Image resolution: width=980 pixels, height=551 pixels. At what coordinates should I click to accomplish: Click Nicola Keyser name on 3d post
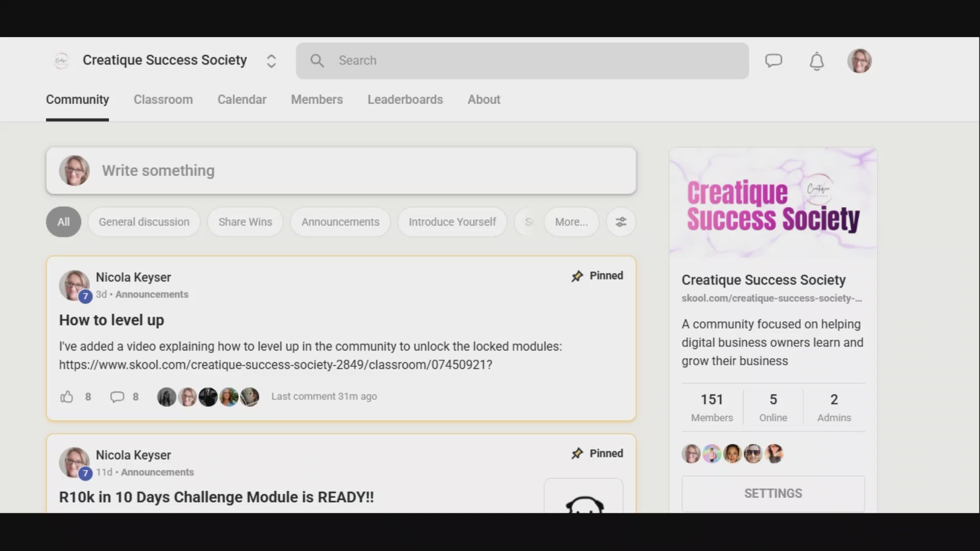pyautogui.click(x=133, y=277)
